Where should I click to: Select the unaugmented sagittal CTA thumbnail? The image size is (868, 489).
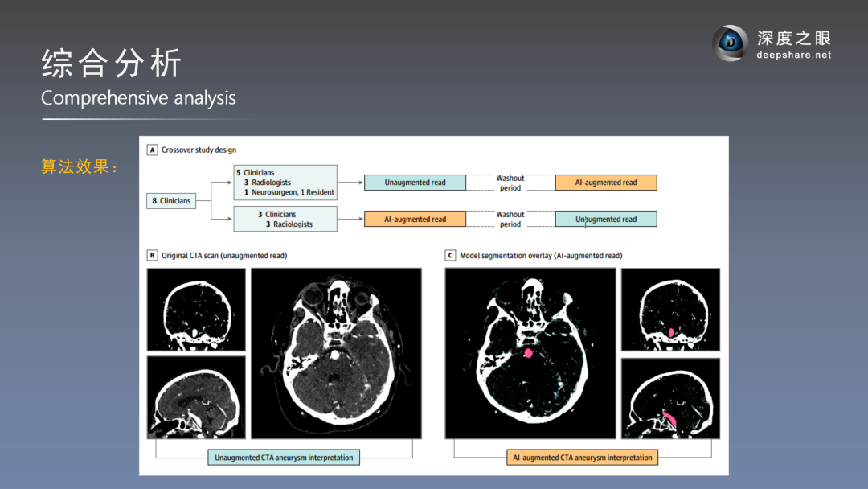point(196,397)
